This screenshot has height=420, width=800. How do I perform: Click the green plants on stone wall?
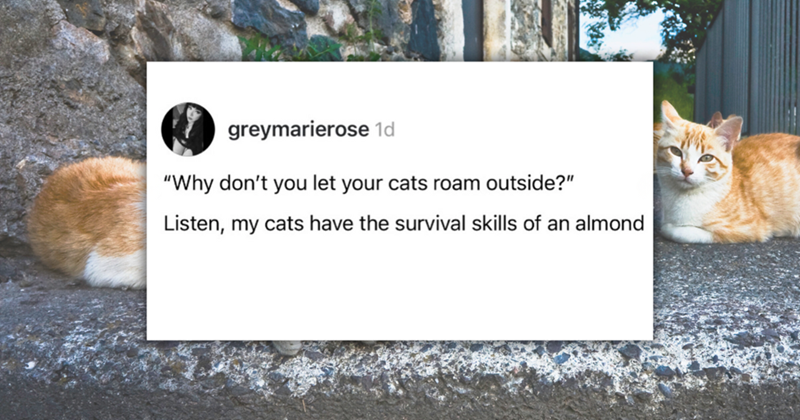(291, 48)
